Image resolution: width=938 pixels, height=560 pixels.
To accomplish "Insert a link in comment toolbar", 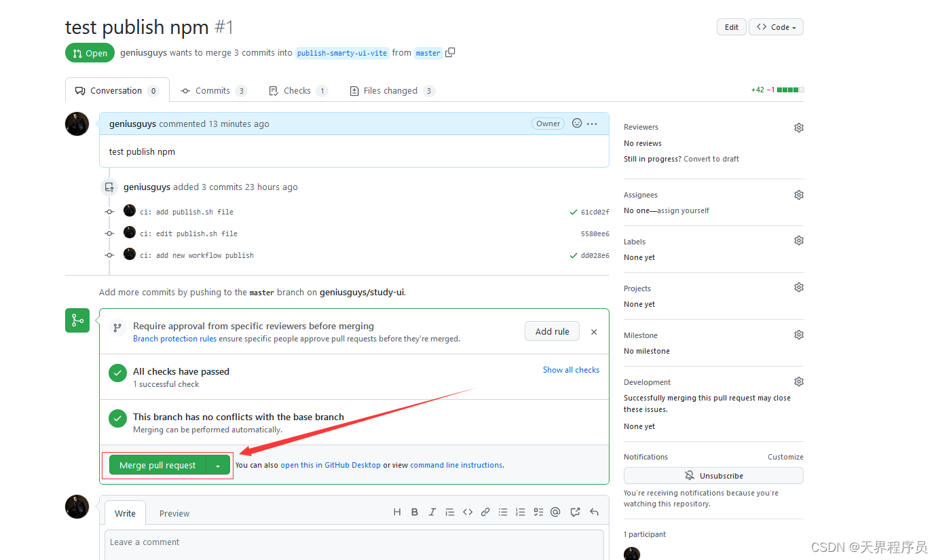I will click(x=485, y=512).
